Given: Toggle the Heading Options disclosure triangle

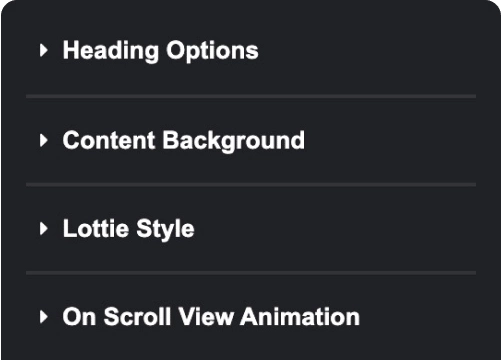Looking at the screenshot, I should tap(44, 51).
